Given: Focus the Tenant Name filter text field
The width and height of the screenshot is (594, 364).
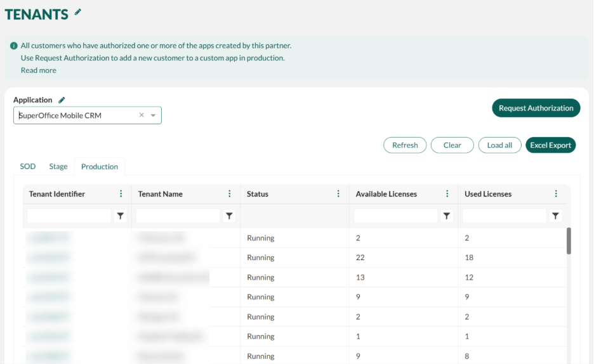Looking at the screenshot, I should point(178,216).
